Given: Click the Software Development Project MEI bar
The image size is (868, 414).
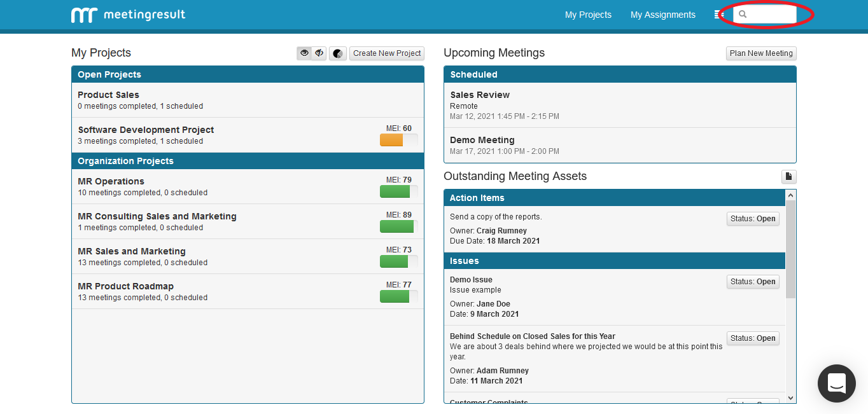Looking at the screenshot, I should pos(398,140).
